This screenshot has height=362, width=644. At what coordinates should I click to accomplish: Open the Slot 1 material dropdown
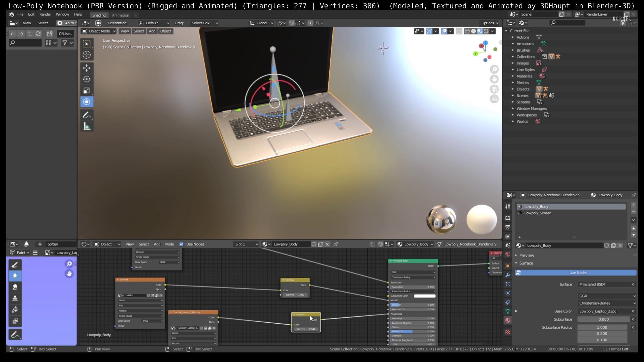(246, 244)
